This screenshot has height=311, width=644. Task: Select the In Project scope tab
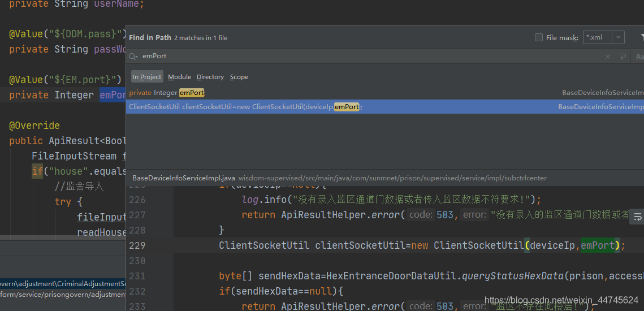click(x=147, y=77)
